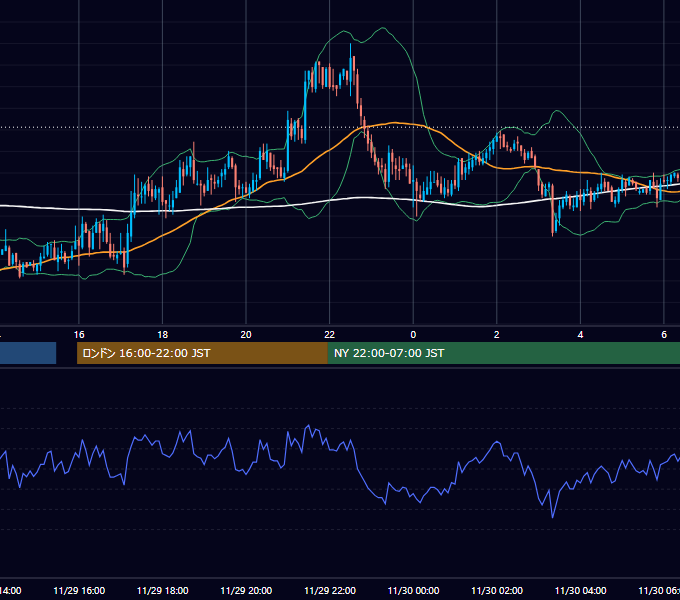The height and width of the screenshot is (600, 680).
Task: Click the 11/29 18:00 timestamp label
Action: tap(163, 590)
